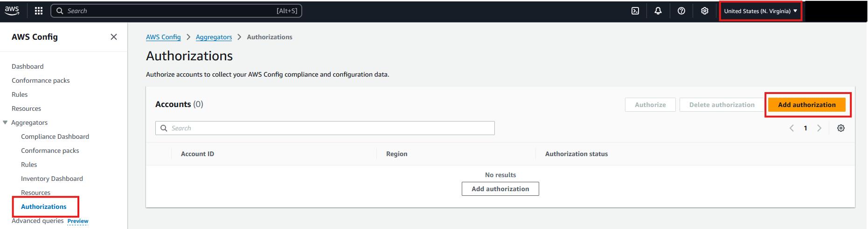Click the Authorize button
868x229 pixels.
coord(650,105)
